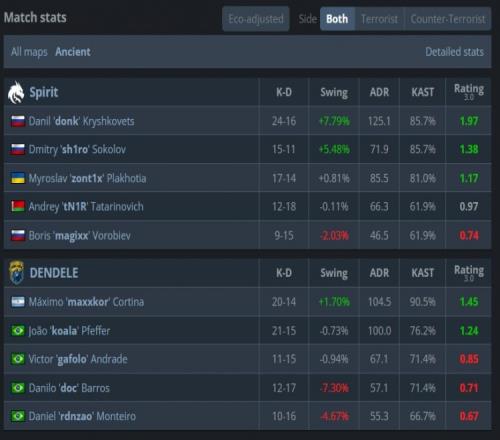Click the Belarus flag beside tN1R
The image size is (500, 440).
[x=18, y=207]
